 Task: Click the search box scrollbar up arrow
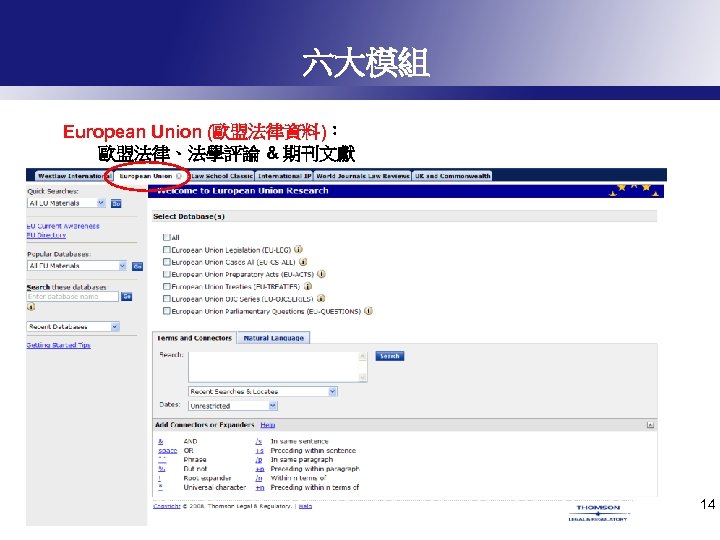click(x=363, y=356)
